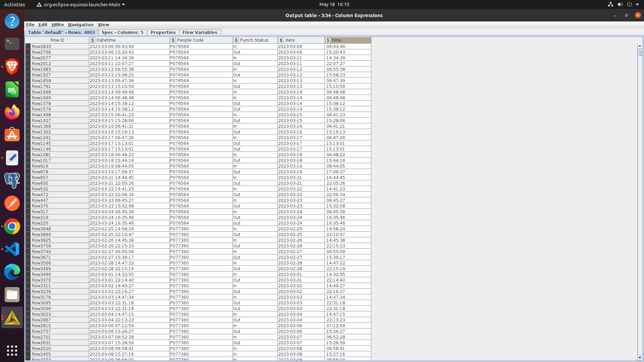644x362 pixels.
Task: Open the system menu dropdown arrow
Action: pos(637,4)
